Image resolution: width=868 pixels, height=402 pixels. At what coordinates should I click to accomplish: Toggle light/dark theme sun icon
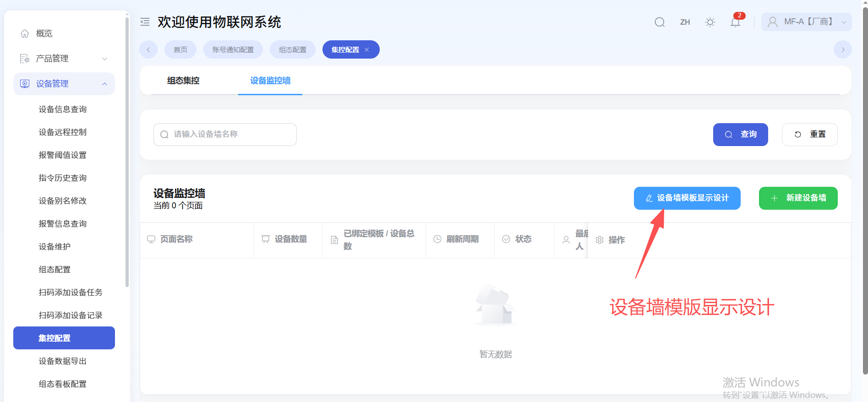710,22
